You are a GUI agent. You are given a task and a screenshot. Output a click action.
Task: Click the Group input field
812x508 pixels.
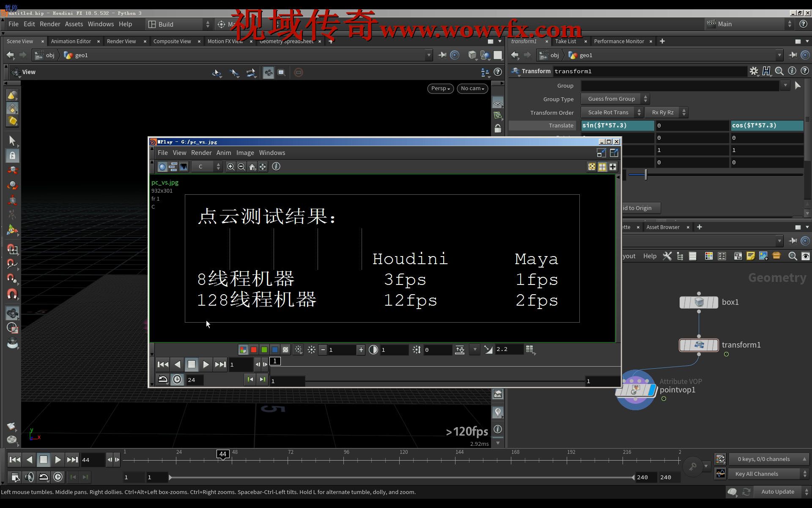[680, 86]
